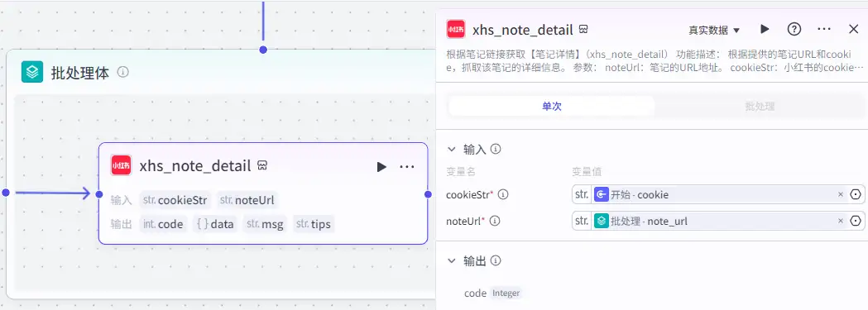This screenshot has width=868, height=310.
Task: Click plugin badge icon in panel title
Action: (x=583, y=29)
